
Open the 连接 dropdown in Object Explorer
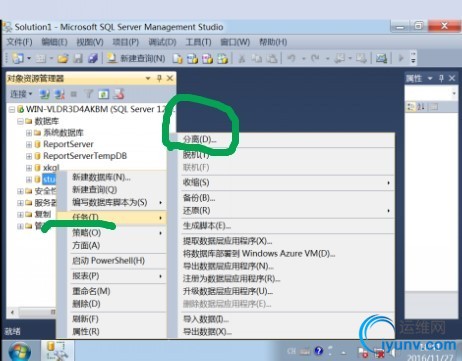[x=21, y=94]
